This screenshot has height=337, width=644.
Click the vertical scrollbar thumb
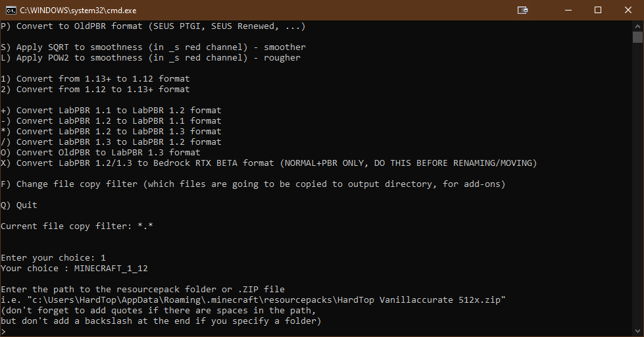coord(637,37)
